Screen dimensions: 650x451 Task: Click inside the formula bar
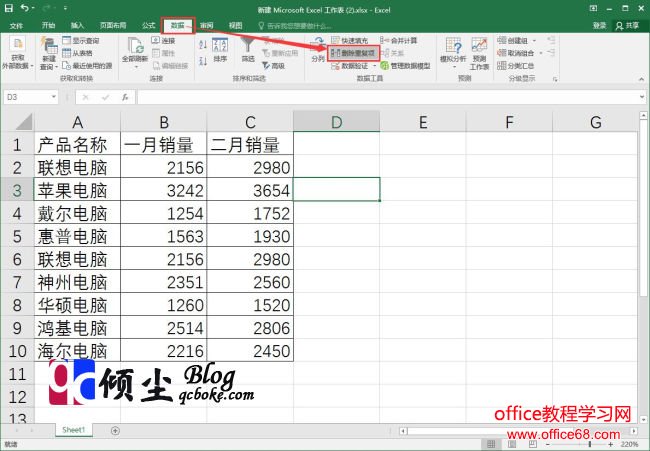click(x=388, y=97)
